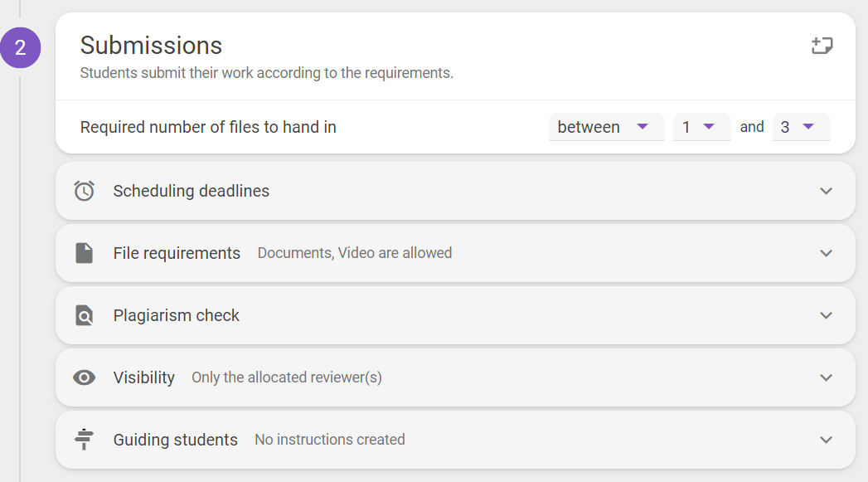Open the maximum files dropdown showing 3

(x=801, y=127)
